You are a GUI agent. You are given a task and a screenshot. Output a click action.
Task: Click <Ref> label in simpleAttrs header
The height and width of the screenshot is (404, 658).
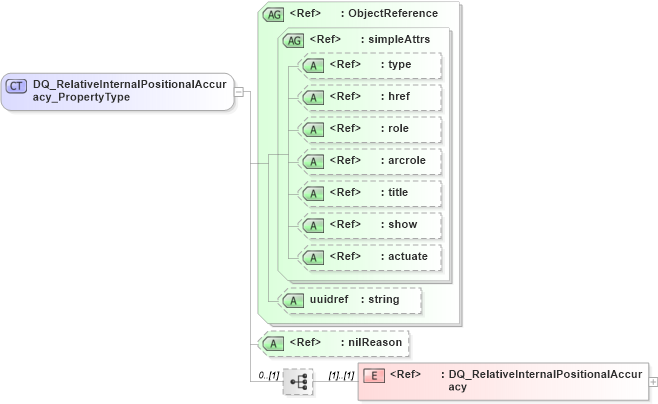coord(325,39)
